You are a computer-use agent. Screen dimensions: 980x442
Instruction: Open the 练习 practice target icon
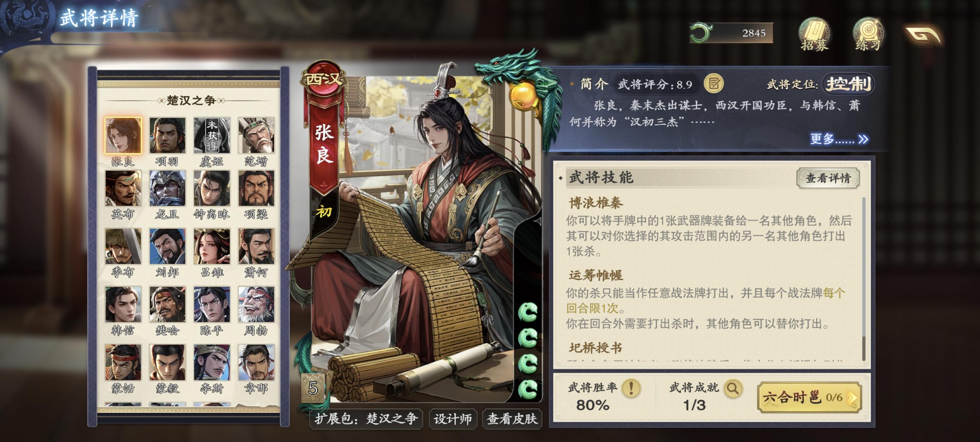coord(868,35)
